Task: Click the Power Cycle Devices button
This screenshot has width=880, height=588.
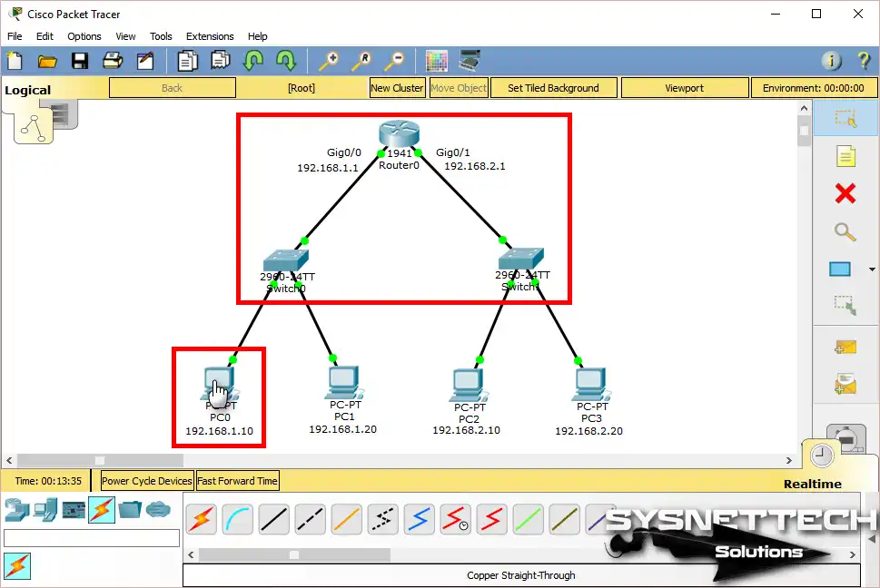Action: 147,481
